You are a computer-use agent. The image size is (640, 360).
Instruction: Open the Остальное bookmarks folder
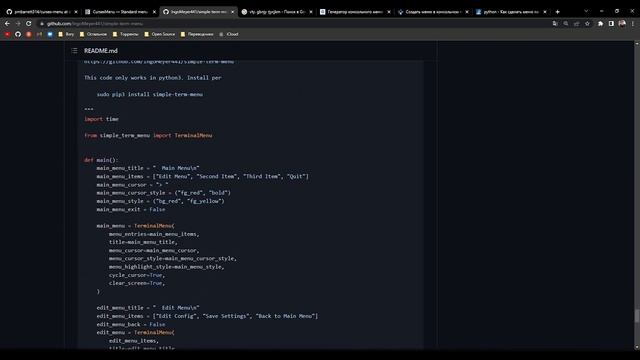(x=93, y=34)
